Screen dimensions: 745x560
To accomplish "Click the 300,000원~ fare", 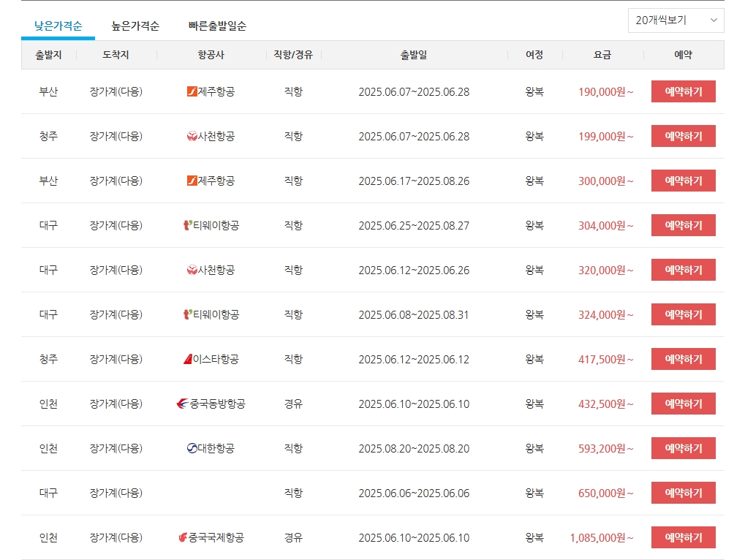I will tap(606, 181).
